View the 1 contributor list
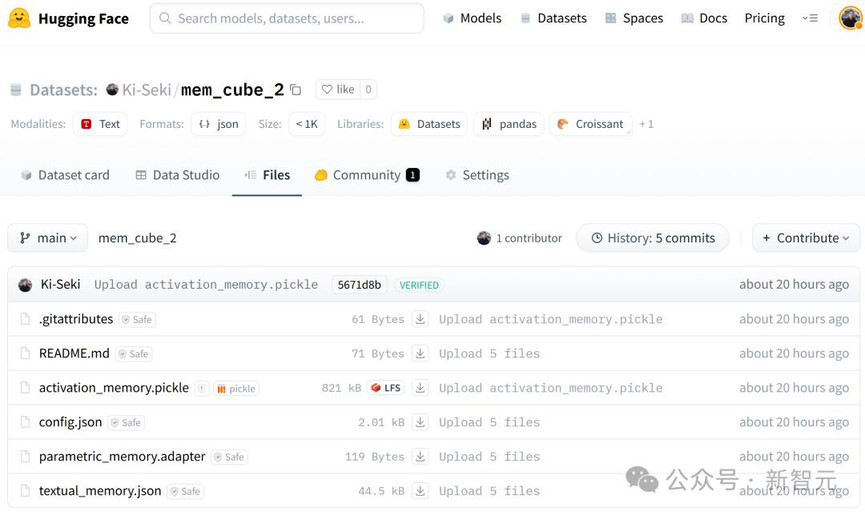865x515 pixels. (519, 238)
